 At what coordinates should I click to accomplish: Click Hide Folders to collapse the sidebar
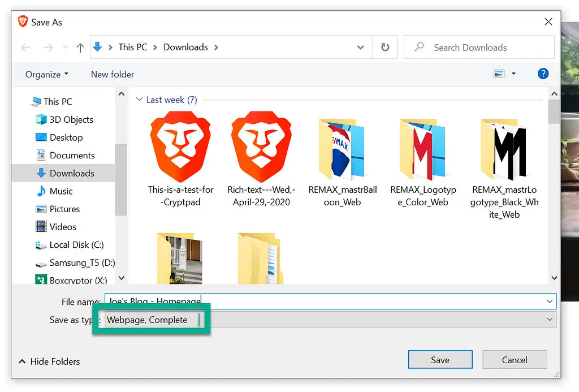click(50, 361)
